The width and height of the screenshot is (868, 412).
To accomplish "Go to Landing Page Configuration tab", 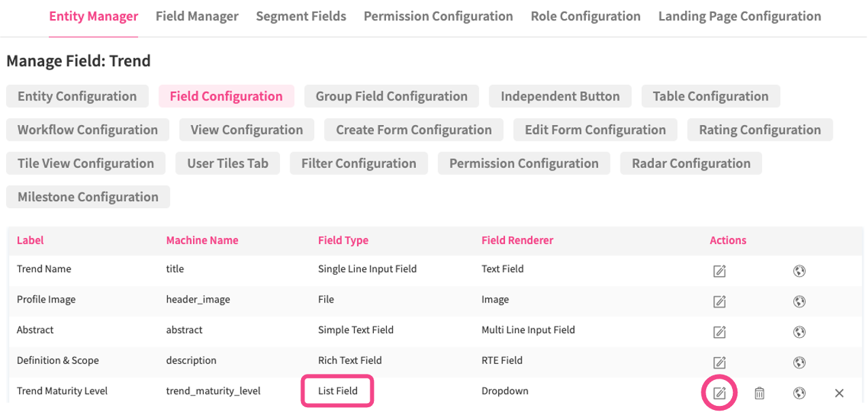I will coord(740,16).
